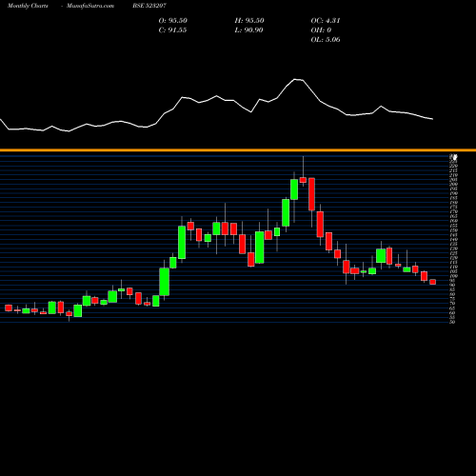Click the open value 'O: 95.50'
Screen dimensions: 476x476
(x=172, y=21)
